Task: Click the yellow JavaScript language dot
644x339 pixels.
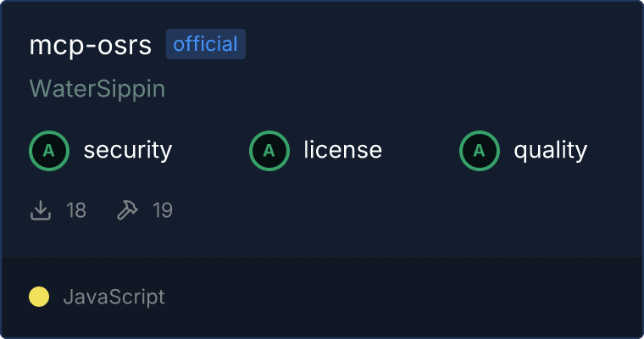Action: click(x=39, y=297)
